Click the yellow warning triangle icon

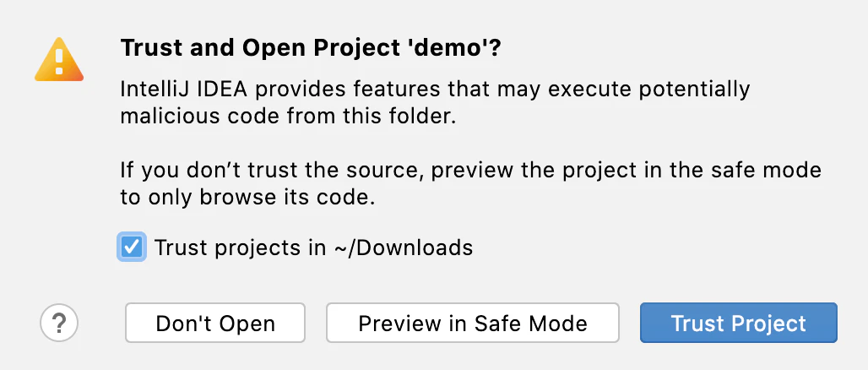(58, 60)
